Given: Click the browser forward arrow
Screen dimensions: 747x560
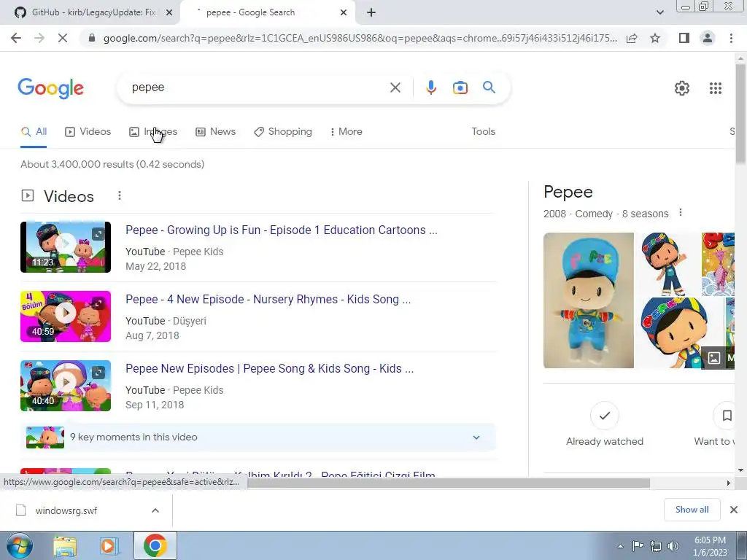Looking at the screenshot, I should coord(39,38).
